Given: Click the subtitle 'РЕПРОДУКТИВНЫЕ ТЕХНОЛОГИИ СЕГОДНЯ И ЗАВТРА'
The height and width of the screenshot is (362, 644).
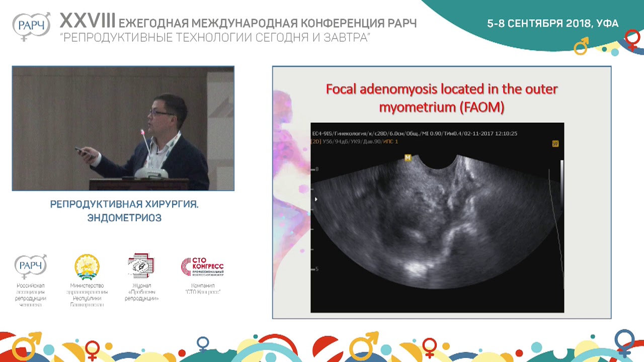Looking at the screenshot, I should 215,38.
